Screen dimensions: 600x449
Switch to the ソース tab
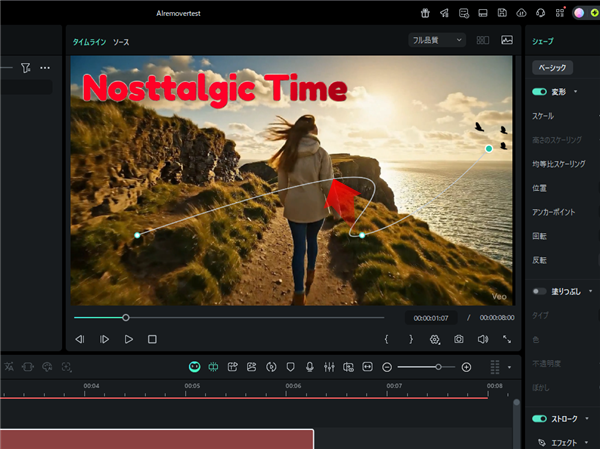point(121,42)
